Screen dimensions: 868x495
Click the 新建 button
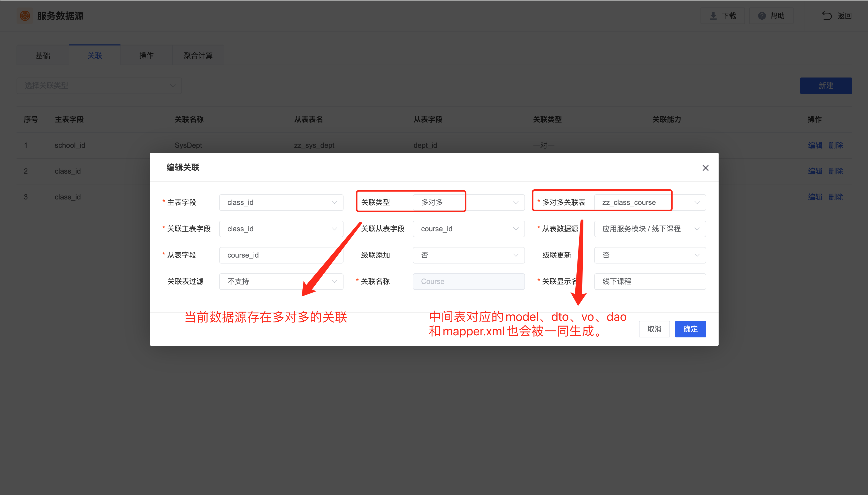[x=826, y=86]
